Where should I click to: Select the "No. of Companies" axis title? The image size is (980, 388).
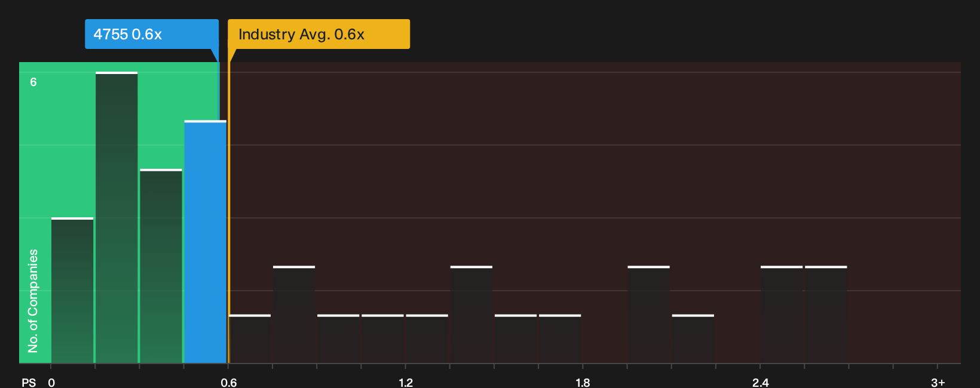pyautogui.click(x=33, y=300)
